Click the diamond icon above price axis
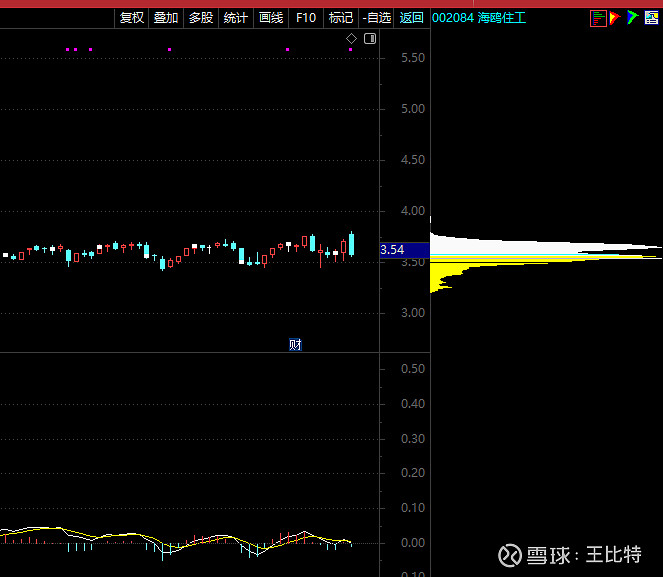The image size is (663, 577). point(351,39)
